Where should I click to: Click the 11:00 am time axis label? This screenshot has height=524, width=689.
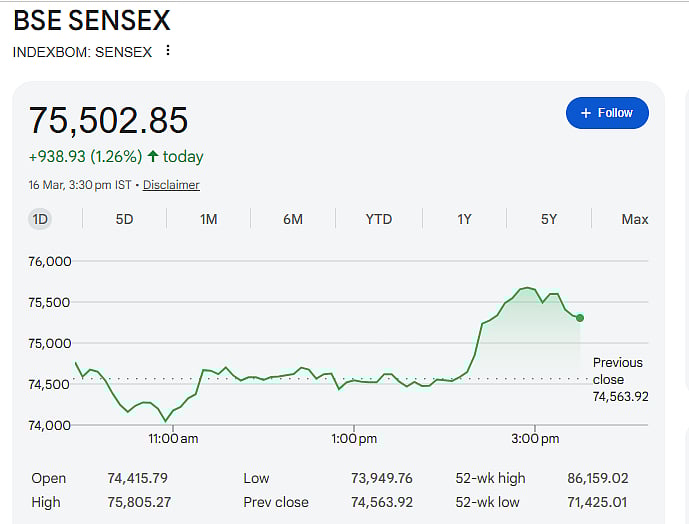point(173,438)
